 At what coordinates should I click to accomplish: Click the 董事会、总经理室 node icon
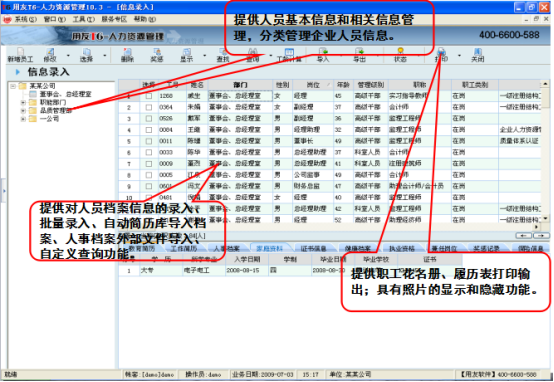(33, 94)
